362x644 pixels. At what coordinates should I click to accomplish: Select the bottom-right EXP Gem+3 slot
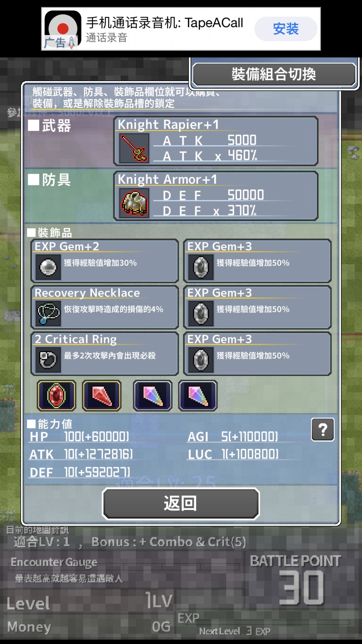pos(257,354)
